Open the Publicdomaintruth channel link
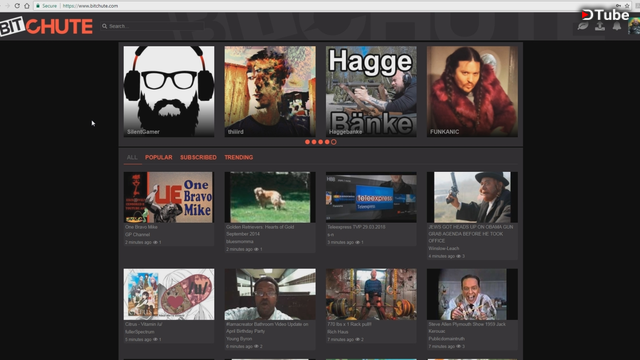640x360 pixels. (x=447, y=339)
